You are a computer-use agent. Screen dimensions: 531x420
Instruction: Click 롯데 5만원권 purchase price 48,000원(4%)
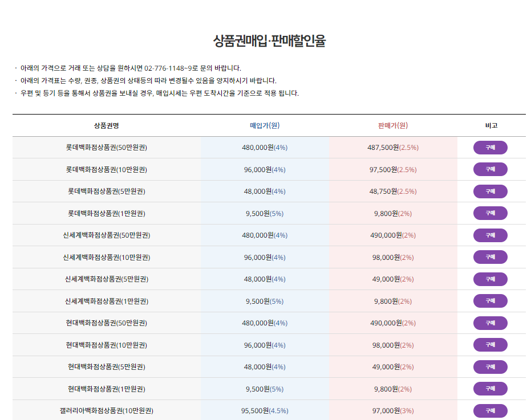[x=265, y=191]
